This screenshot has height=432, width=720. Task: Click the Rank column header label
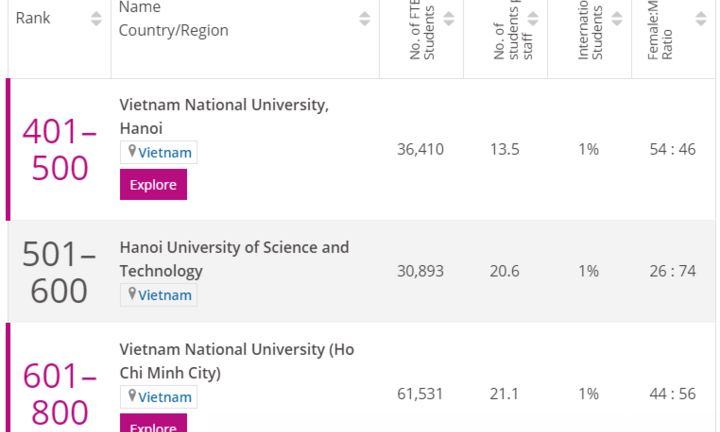(x=33, y=18)
